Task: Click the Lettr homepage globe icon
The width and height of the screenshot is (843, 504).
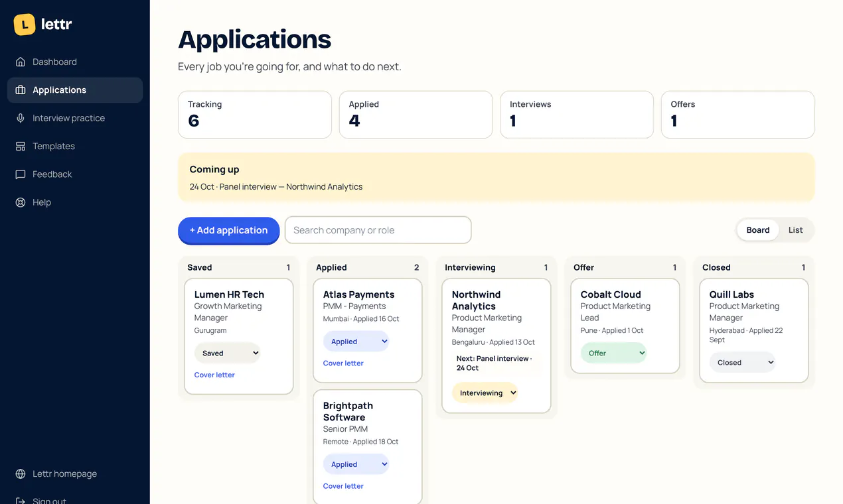Action: (21, 473)
